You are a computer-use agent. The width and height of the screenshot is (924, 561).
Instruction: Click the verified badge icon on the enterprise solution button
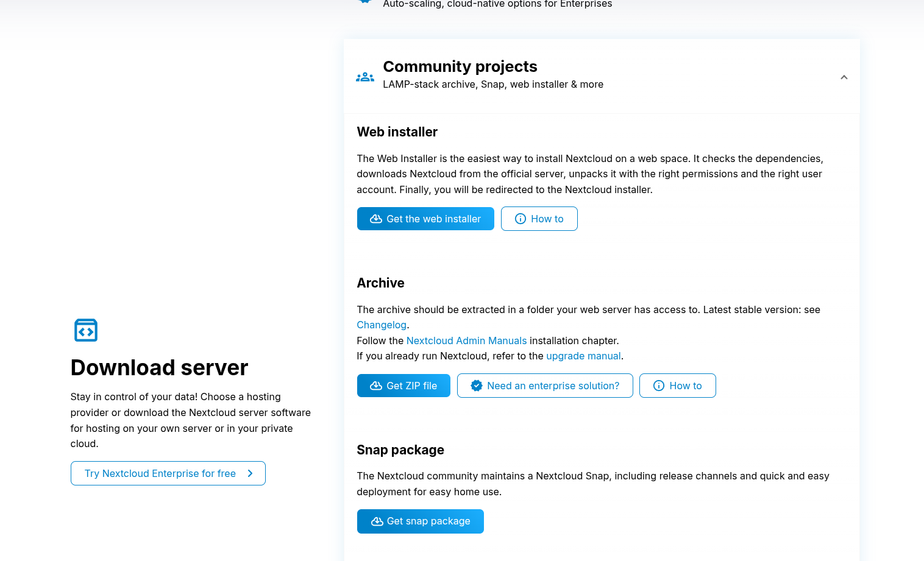pos(476,386)
